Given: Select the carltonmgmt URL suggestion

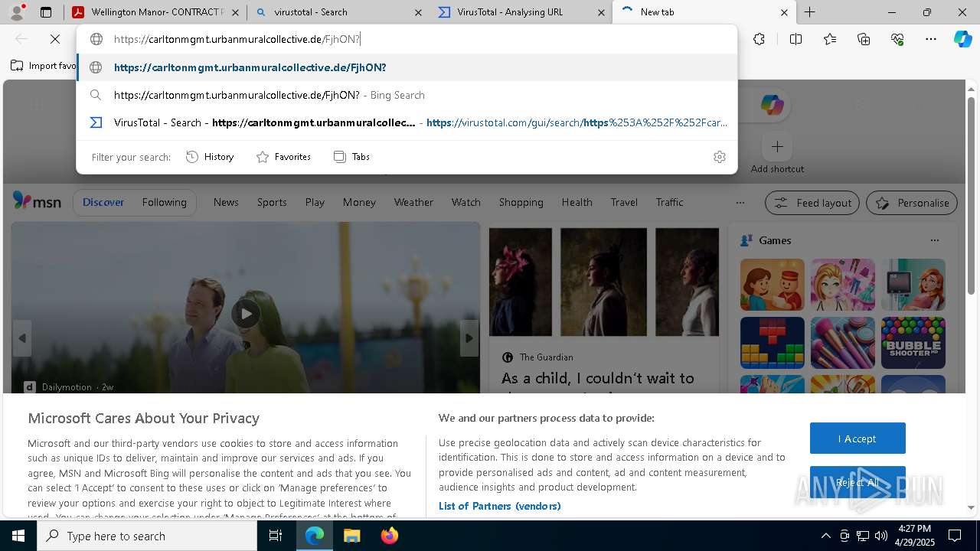Looking at the screenshot, I should [407, 67].
